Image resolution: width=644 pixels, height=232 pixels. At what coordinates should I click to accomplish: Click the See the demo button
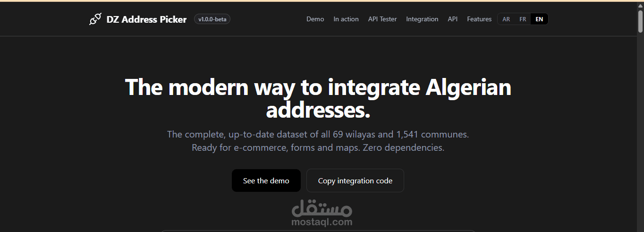tap(266, 180)
